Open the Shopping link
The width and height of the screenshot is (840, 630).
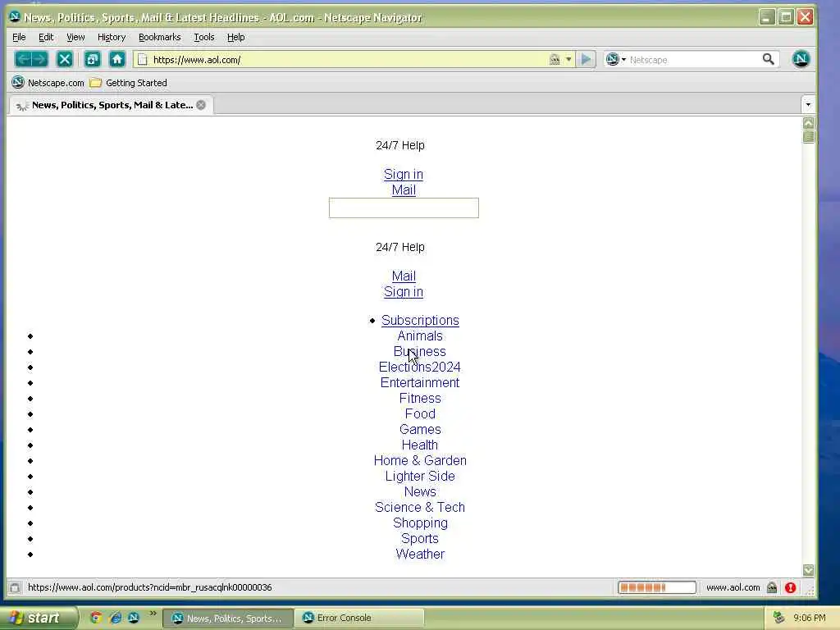click(420, 523)
